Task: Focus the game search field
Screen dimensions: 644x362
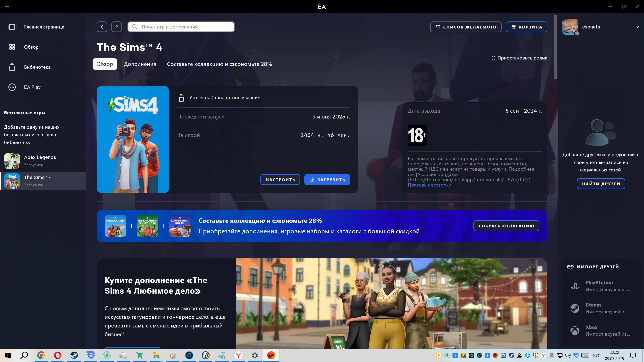Action: coord(181,27)
